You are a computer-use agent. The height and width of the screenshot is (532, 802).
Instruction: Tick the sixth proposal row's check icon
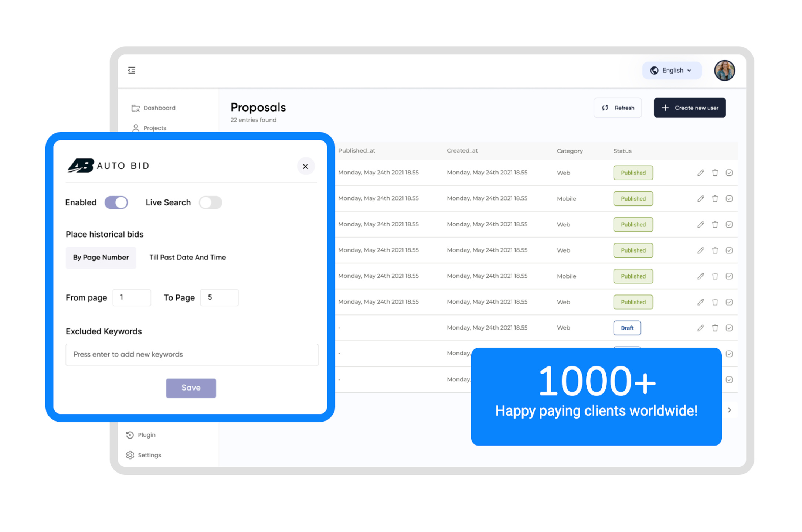pos(729,302)
